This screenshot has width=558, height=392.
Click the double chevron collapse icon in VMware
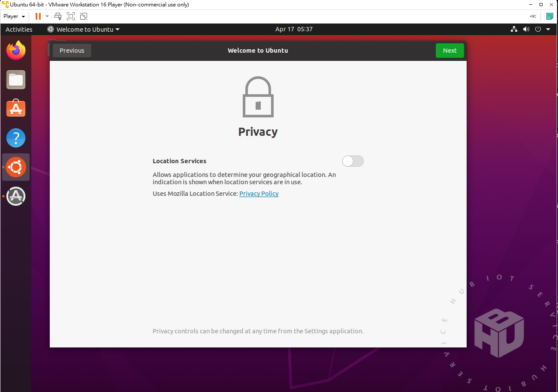pyautogui.click(x=533, y=16)
